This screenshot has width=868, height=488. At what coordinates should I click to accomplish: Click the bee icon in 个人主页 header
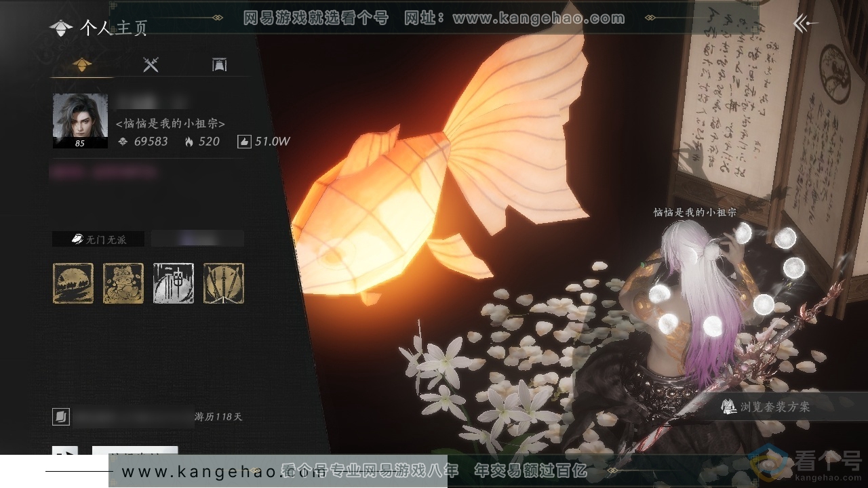click(61, 28)
